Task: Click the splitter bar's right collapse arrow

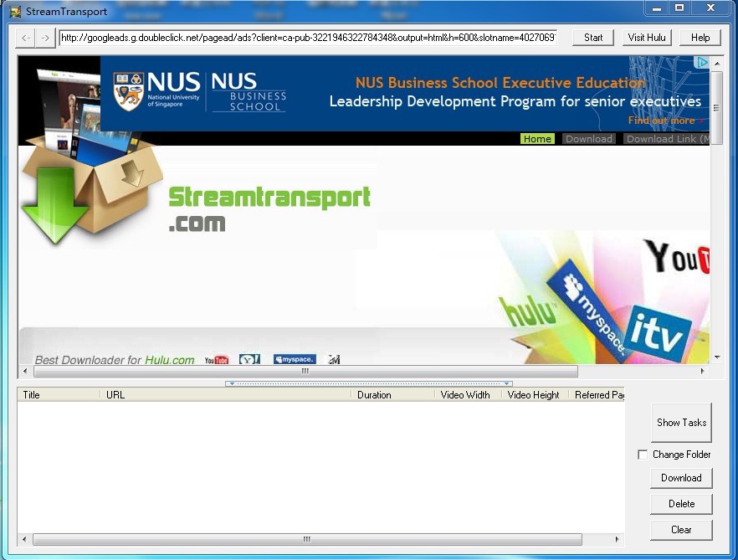Action: [508, 383]
